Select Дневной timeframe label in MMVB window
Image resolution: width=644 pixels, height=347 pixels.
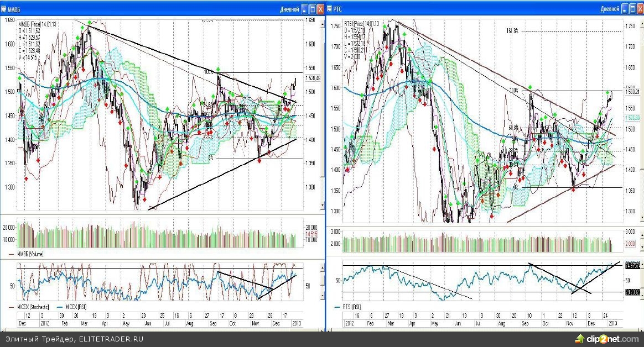pyautogui.click(x=289, y=9)
